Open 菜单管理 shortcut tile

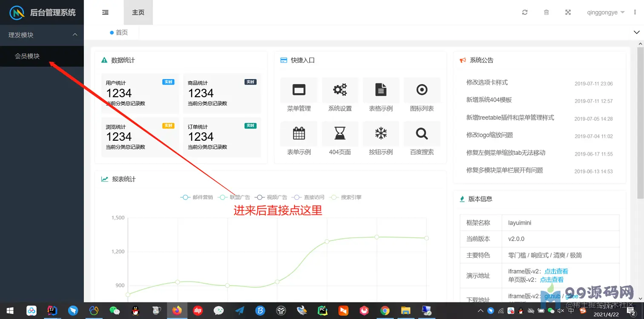tap(299, 95)
